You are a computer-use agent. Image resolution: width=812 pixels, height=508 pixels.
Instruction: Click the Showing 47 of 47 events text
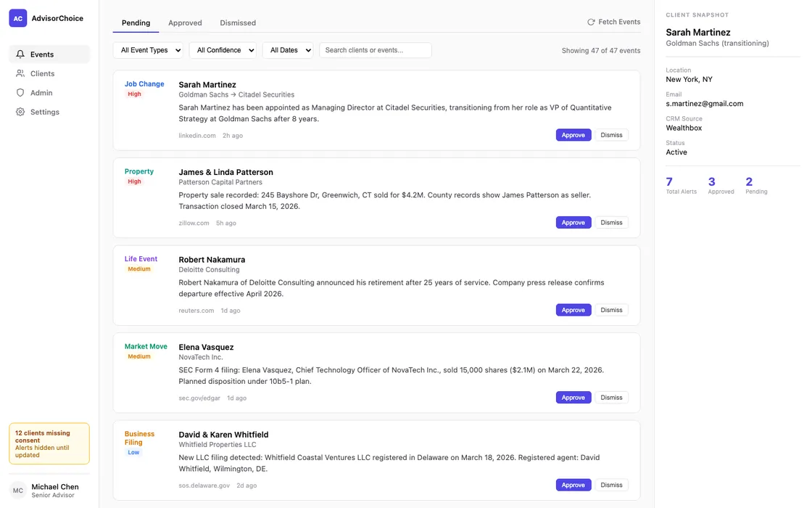pos(601,51)
